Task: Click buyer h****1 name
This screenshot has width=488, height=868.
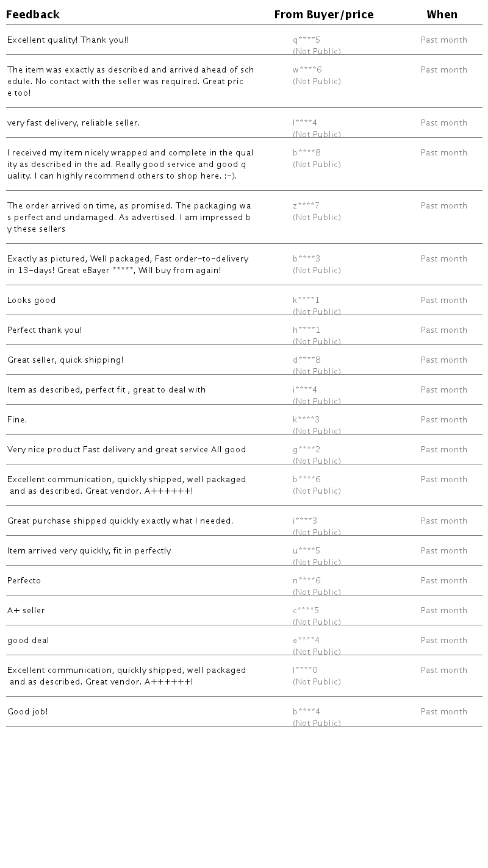Action: tap(306, 330)
